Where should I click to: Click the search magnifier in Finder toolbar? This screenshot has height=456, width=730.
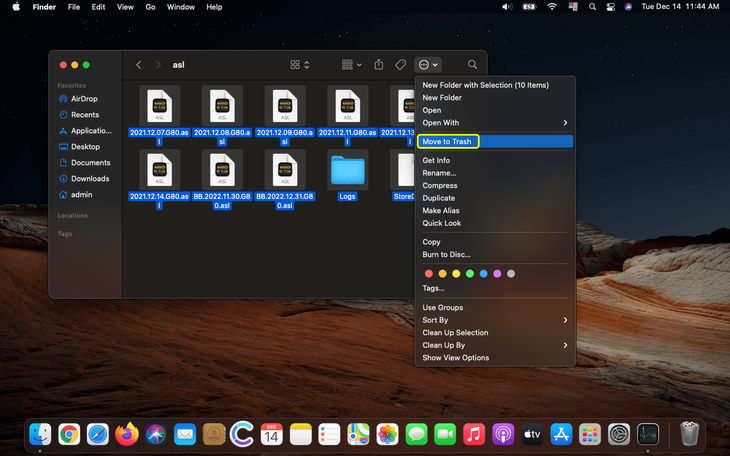[472, 65]
